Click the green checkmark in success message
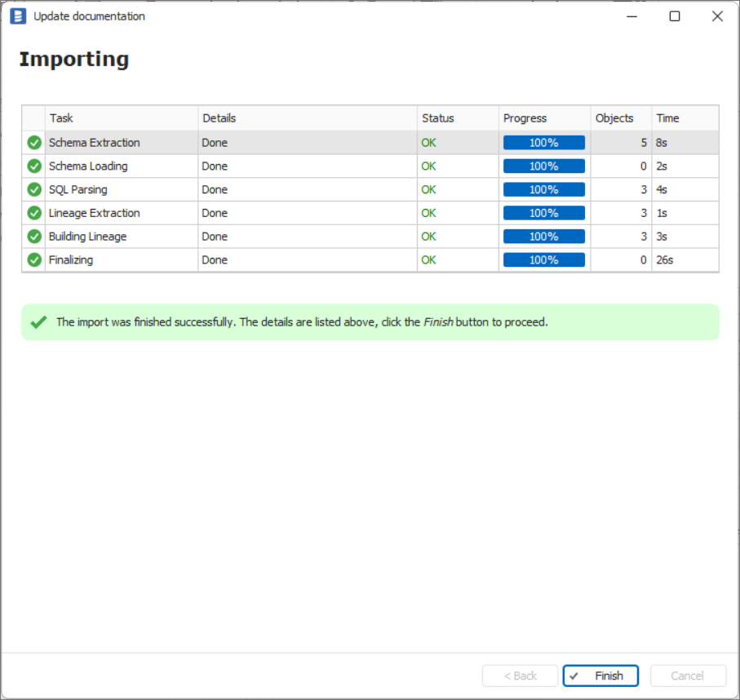Screen dimensions: 740x700 38,322
